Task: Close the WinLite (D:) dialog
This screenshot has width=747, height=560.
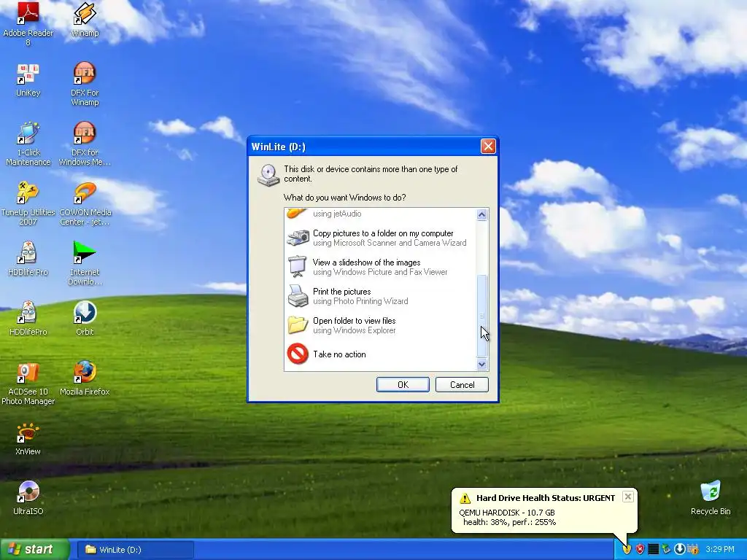Action: pyautogui.click(x=488, y=146)
